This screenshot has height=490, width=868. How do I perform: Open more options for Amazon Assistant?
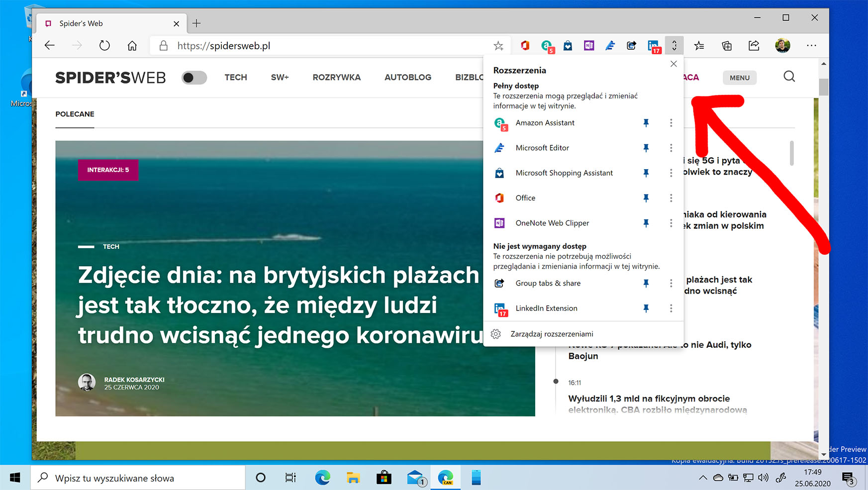(x=671, y=123)
